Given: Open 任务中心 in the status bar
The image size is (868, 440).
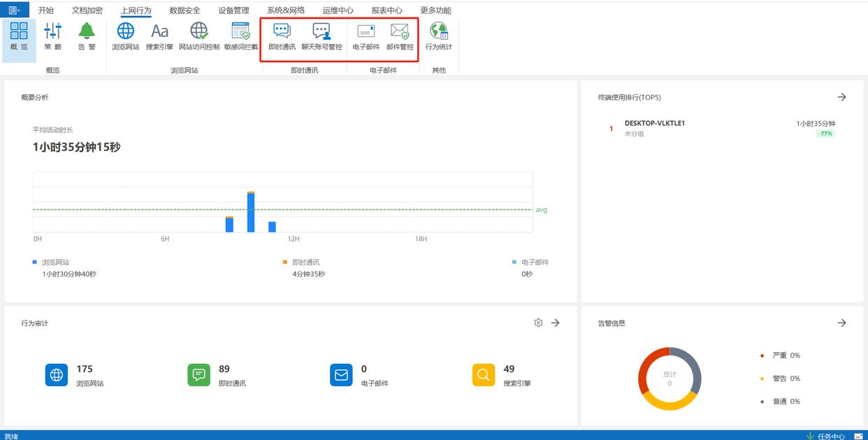Looking at the screenshot, I should click(x=830, y=436).
